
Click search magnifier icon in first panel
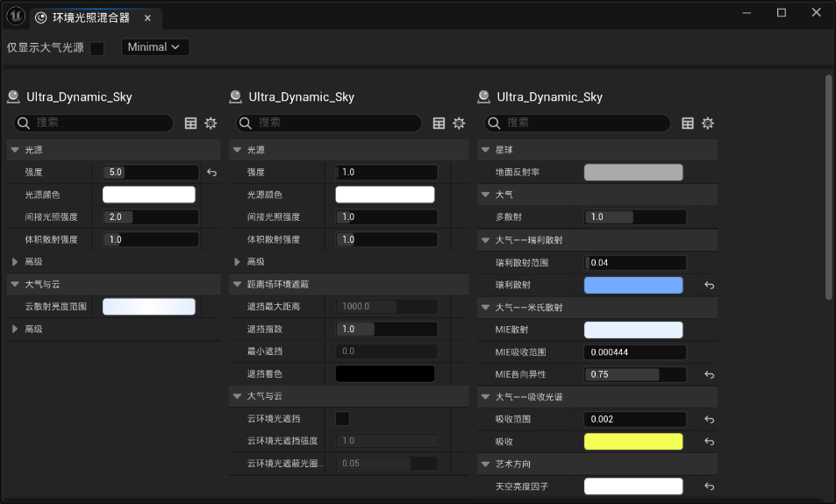coord(24,123)
